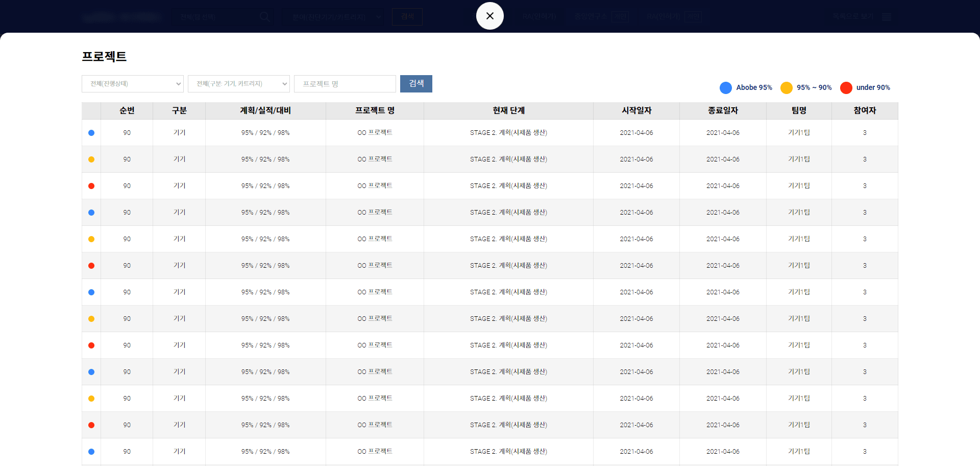This screenshot has width=980, height=466.
Task: Expand the 전체(구분: 기기, 카트리지) category dropdown
Action: pos(238,84)
